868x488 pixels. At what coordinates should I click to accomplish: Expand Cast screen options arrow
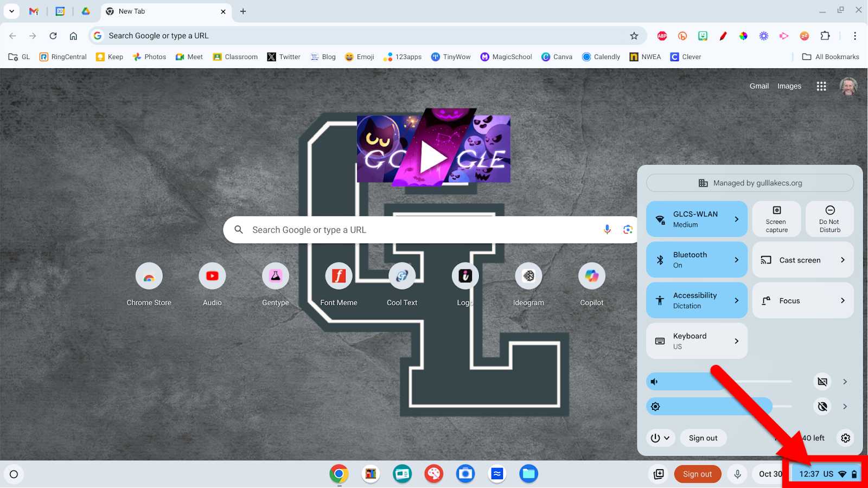coord(843,260)
